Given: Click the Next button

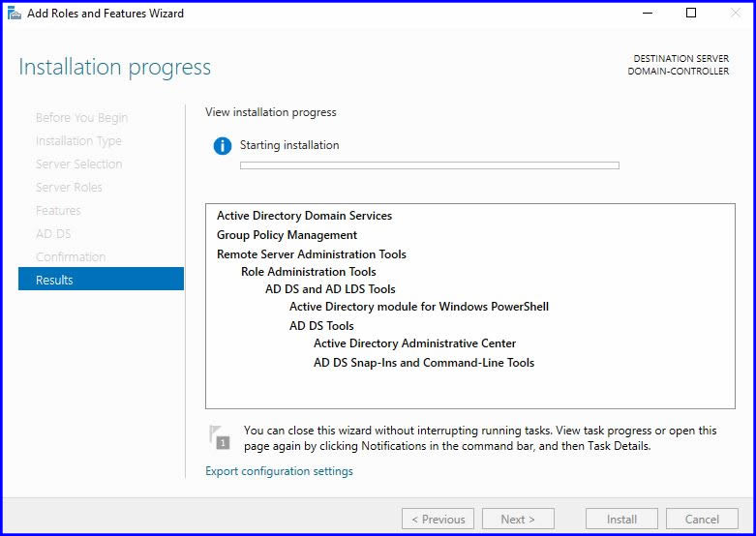Looking at the screenshot, I should (x=518, y=519).
